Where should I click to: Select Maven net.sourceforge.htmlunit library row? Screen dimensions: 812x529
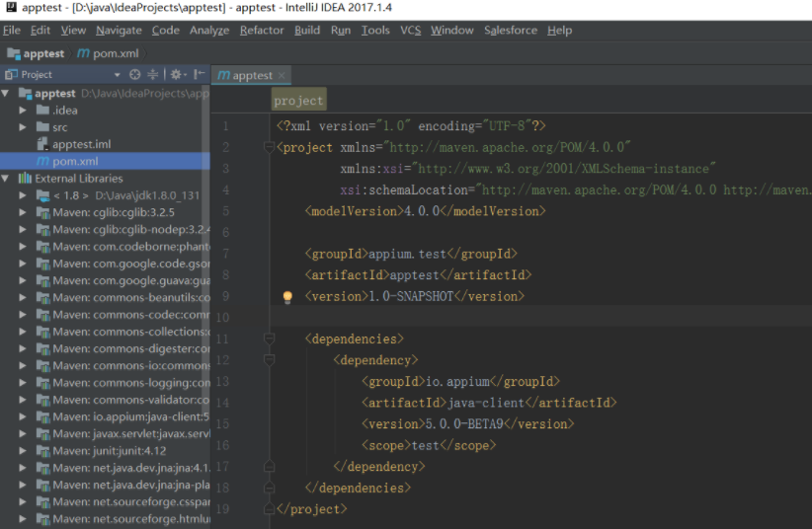click(x=105, y=519)
